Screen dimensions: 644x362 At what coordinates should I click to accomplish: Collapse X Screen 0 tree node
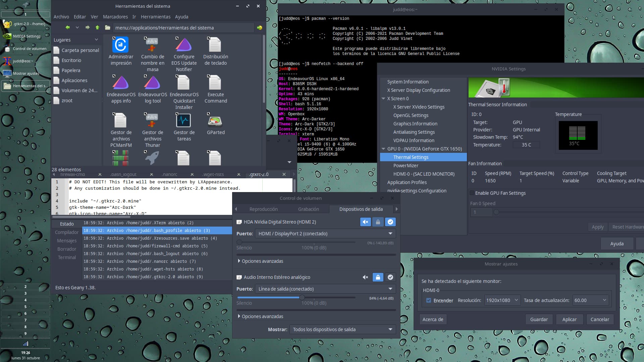point(383,99)
